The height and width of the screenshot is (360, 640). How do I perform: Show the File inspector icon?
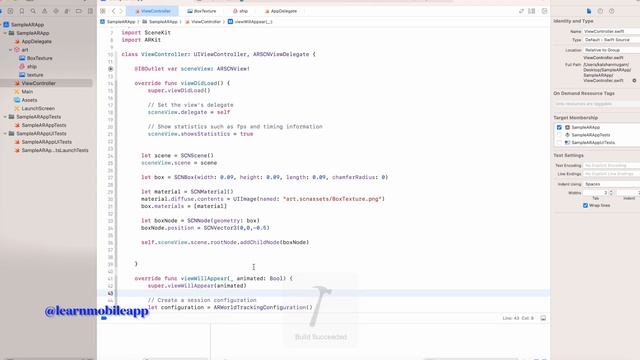point(589,11)
